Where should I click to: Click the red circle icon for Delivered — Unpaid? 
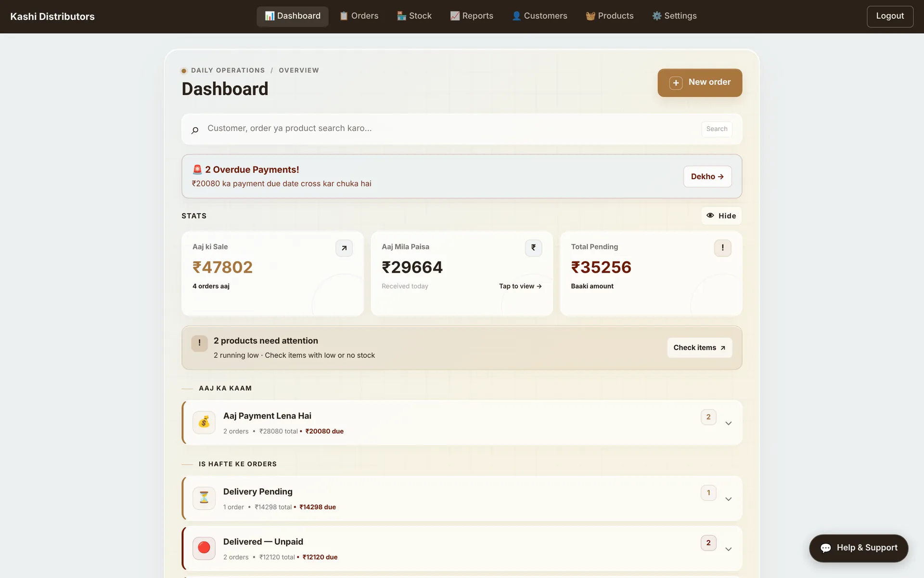tap(204, 548)
